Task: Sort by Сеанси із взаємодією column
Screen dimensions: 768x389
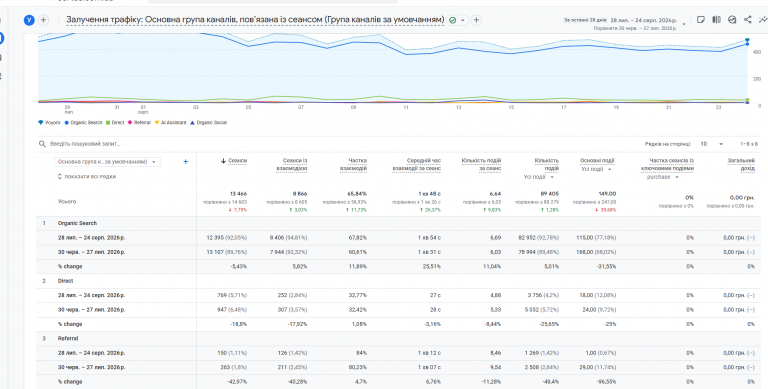Action: [292, 165]
